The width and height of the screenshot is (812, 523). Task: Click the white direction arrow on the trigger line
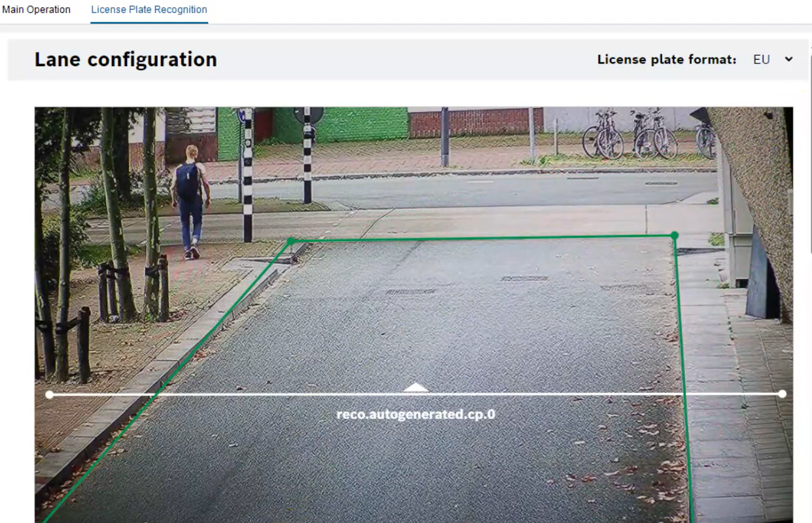tap(415, 388)
